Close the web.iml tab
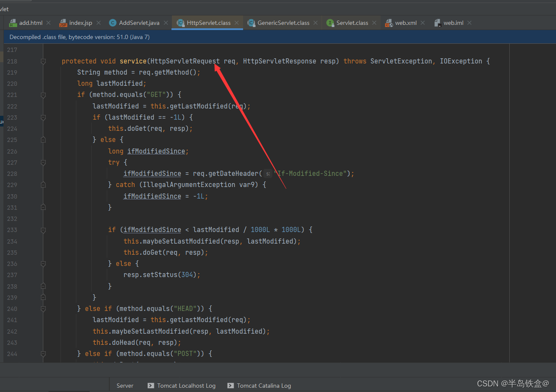The width and height of the screenshot is (556, 392). click(469, 23)
